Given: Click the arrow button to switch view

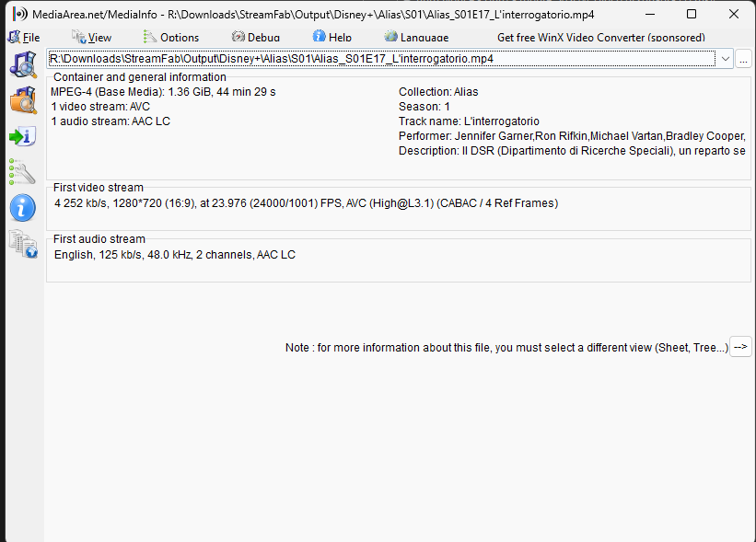Looking at the screenshot, I should point(740,346).
